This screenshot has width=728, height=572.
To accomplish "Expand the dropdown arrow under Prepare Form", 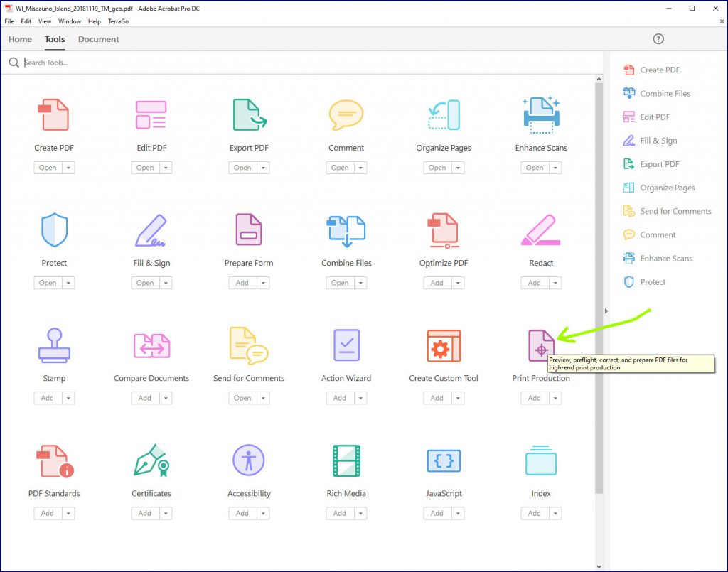I will (x=263, y=283).
